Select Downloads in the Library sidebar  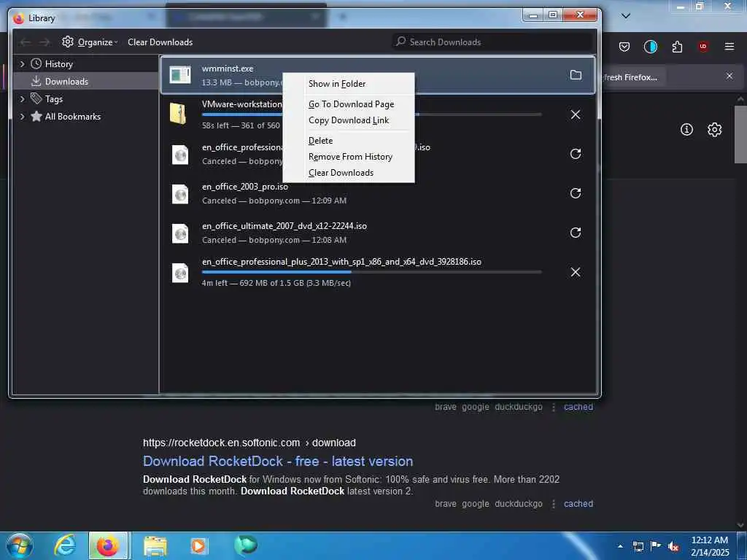point(86,82)
